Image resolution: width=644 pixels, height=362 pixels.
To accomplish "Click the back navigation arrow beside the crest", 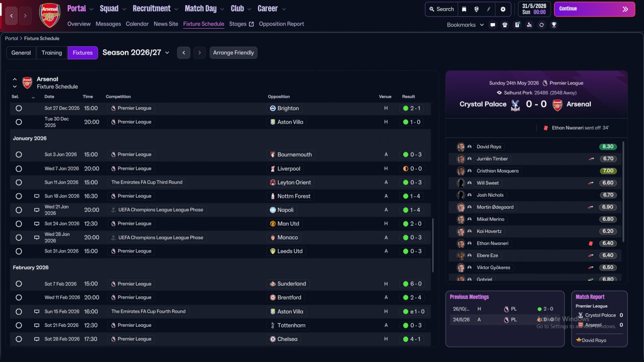I will [12, 16].
